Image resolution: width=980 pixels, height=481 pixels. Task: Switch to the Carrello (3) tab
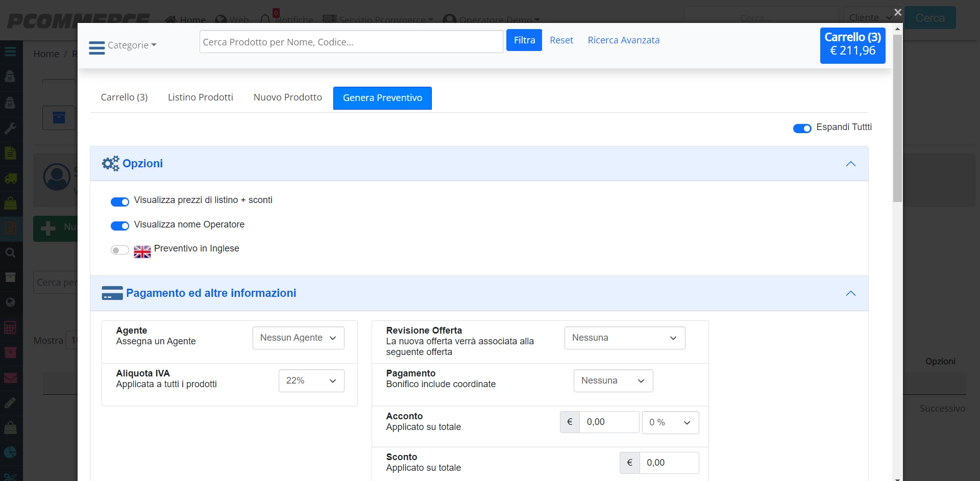tap(124, 97)
